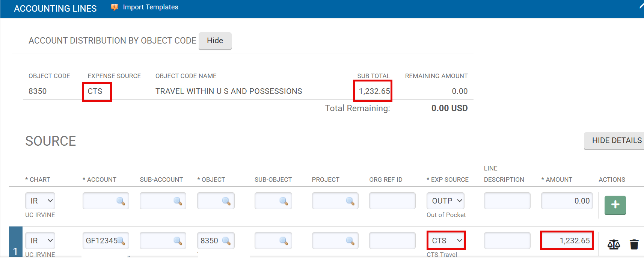Expand the OUTP expense source dropdown
The image size is (644, 258).
[x=445, y=201]
